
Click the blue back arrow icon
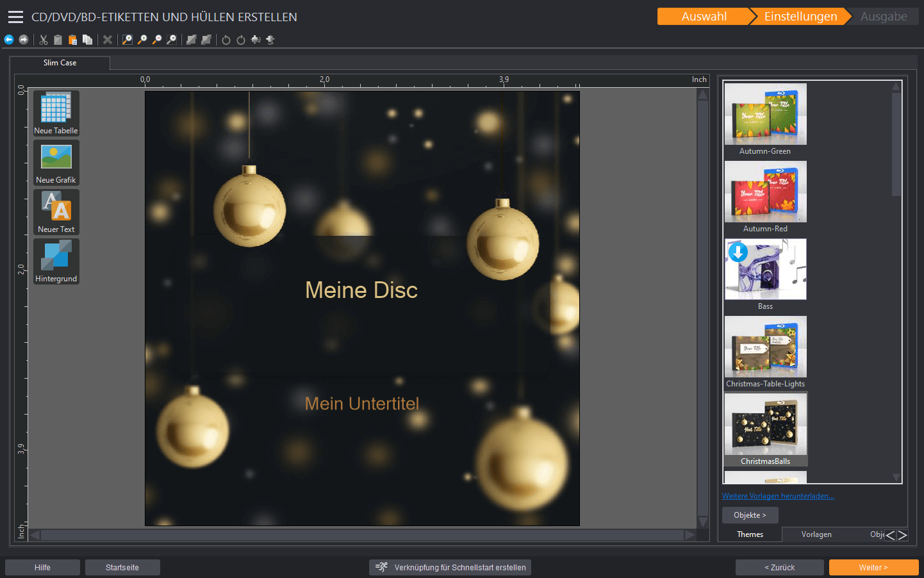point(9,40)
